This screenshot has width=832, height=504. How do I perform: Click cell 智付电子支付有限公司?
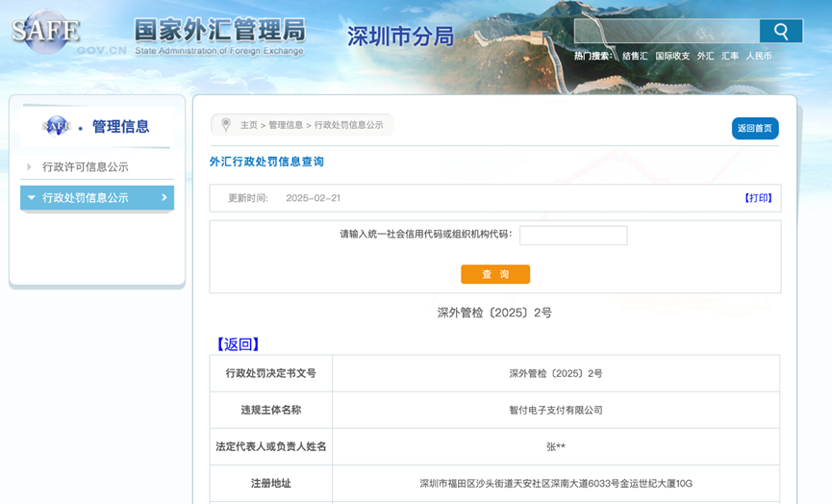556,410
